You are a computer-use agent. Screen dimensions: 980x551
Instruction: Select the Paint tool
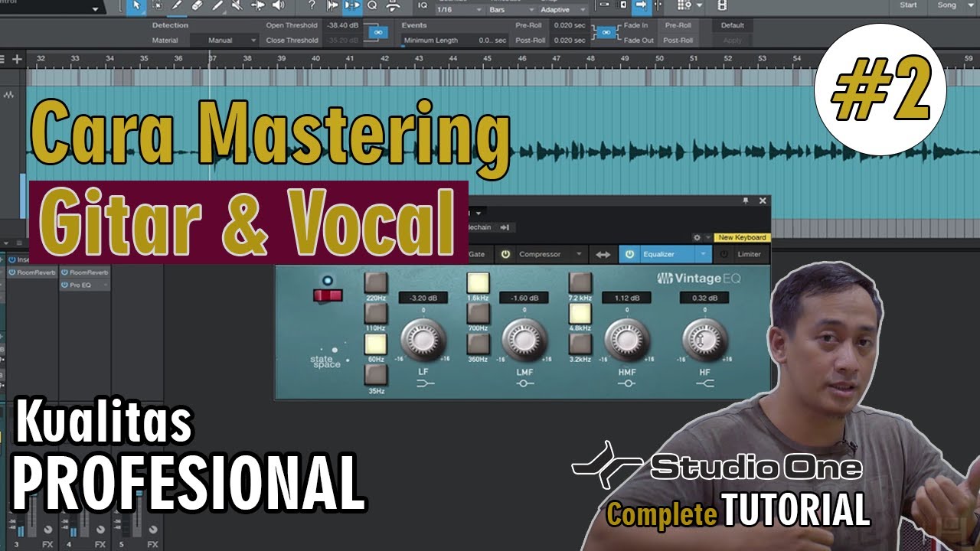(x=217, y=6)
